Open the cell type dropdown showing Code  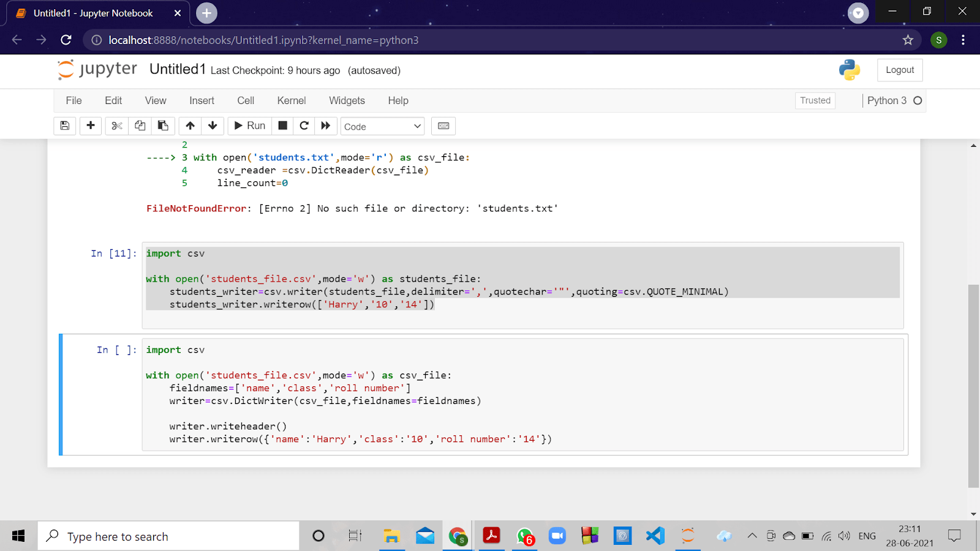point(382,126)
